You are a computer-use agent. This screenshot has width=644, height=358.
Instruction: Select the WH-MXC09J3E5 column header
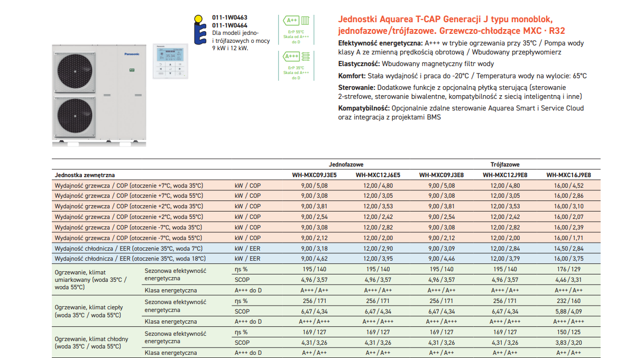coord(314,175)
